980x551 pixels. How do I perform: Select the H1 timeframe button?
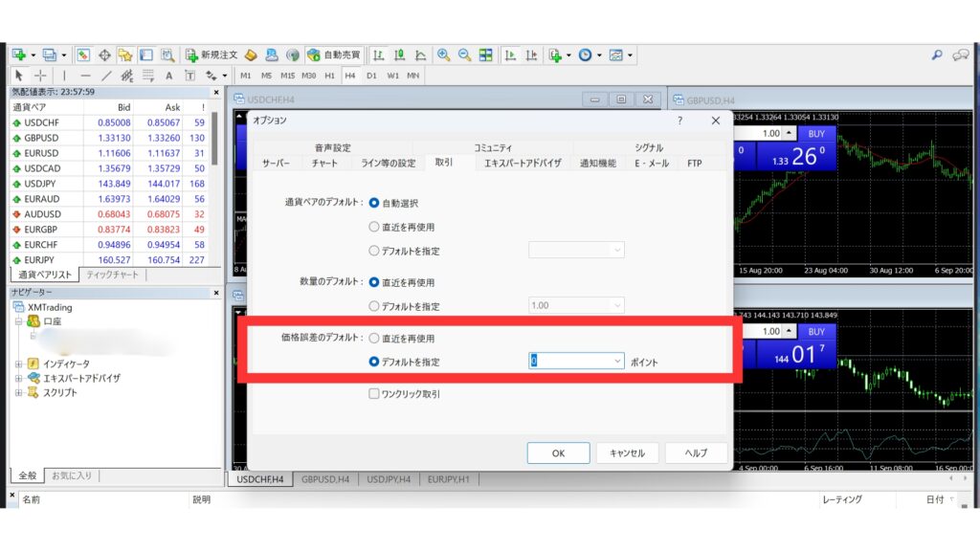pos(329,76)
